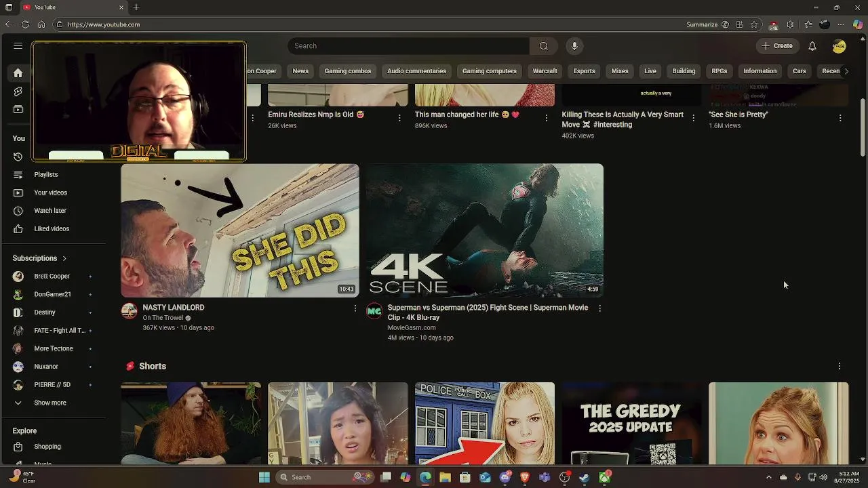
Task: Open a new browser tab
Action: tap(136, 7)
